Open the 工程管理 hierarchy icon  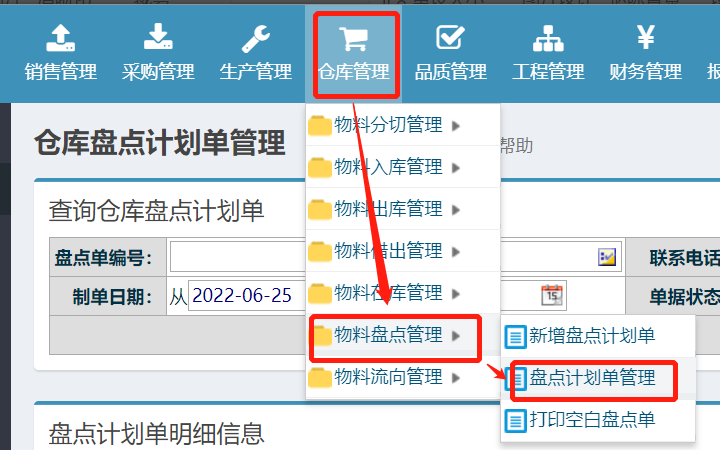548,38
